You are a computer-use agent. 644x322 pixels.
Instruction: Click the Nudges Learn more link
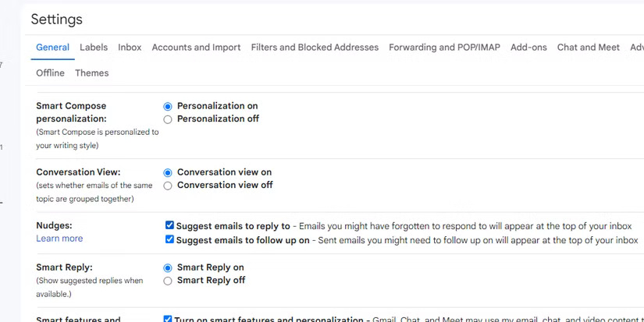[x=59, y=239]
